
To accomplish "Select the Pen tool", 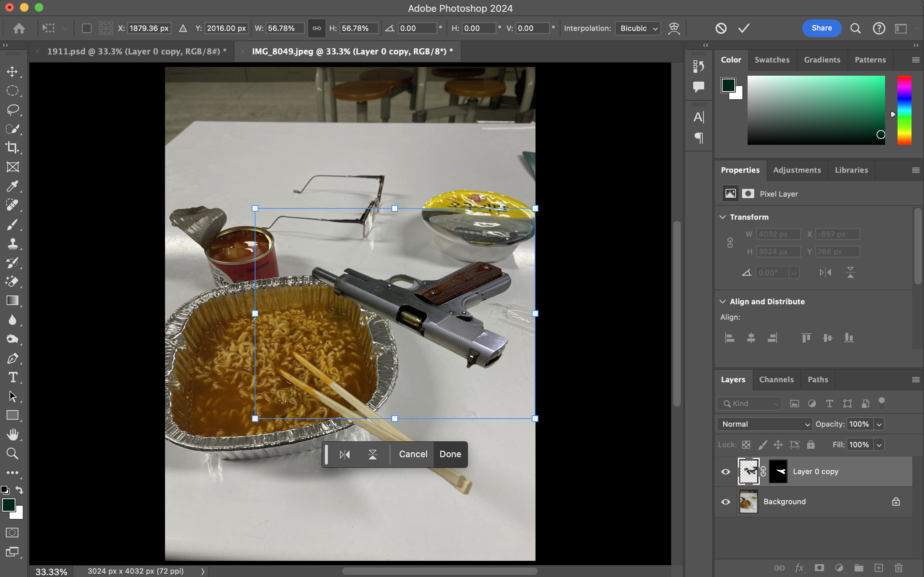I will 12,358.
